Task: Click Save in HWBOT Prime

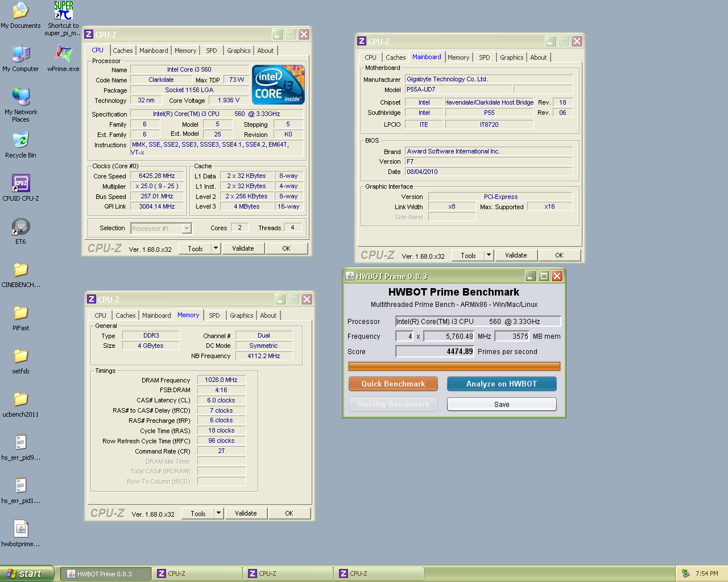Action: (502, 404)
